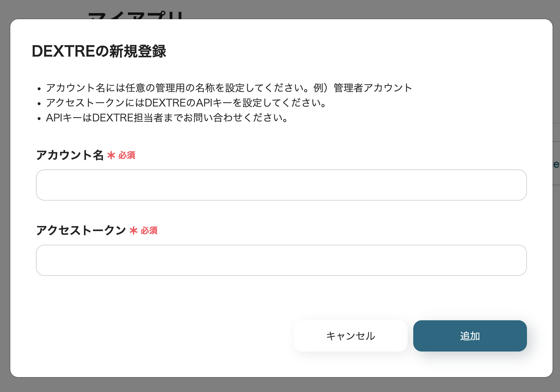Click the bullet point before first instruction

pyautogui.click(x=39, y=89)
